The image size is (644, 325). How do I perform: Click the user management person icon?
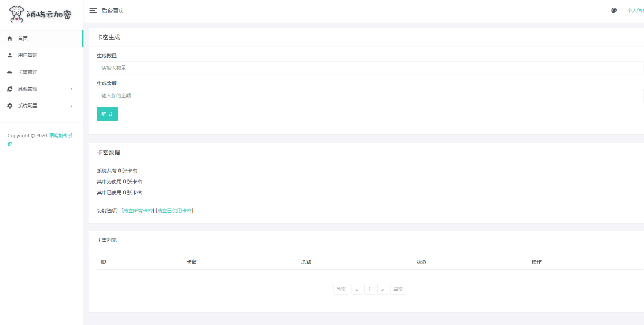pyautogui.click(x=10, y=55)
